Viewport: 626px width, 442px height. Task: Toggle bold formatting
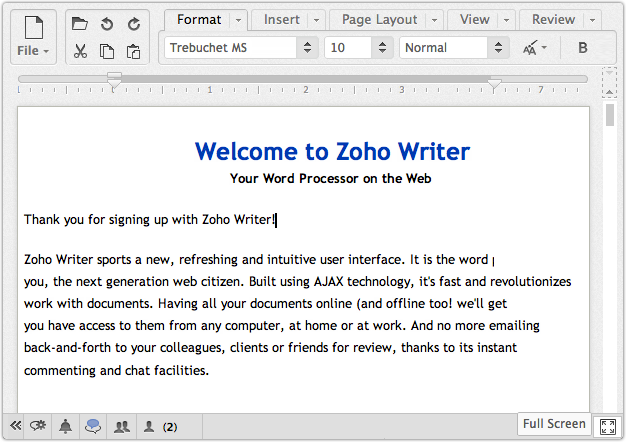point(583,48)
